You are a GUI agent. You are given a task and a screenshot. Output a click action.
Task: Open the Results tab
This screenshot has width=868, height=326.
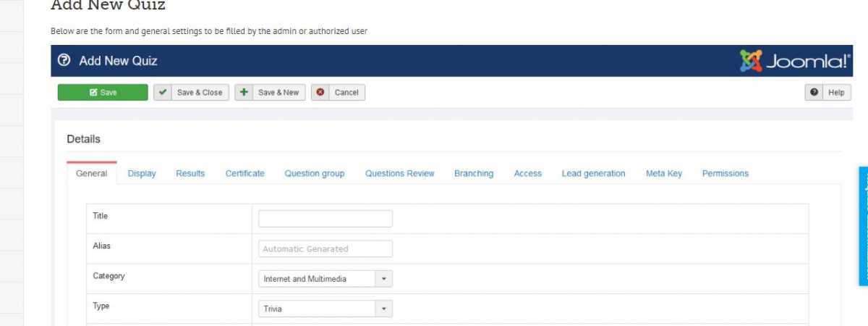point(190,174)
